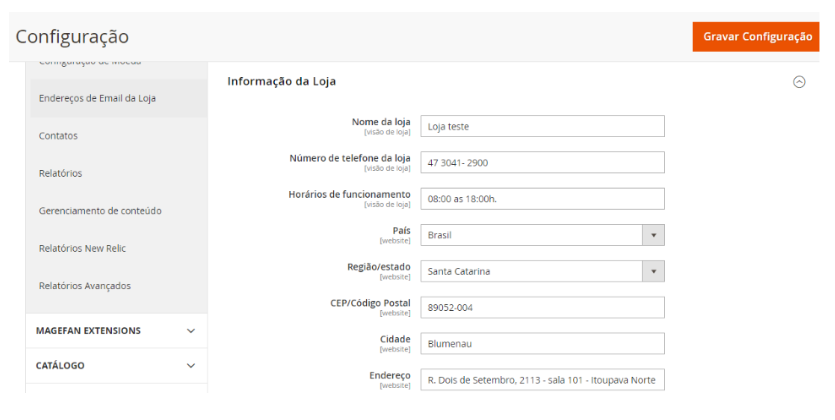Open the País dropdown arrow

pyautogui.click(x=653, y=235)
